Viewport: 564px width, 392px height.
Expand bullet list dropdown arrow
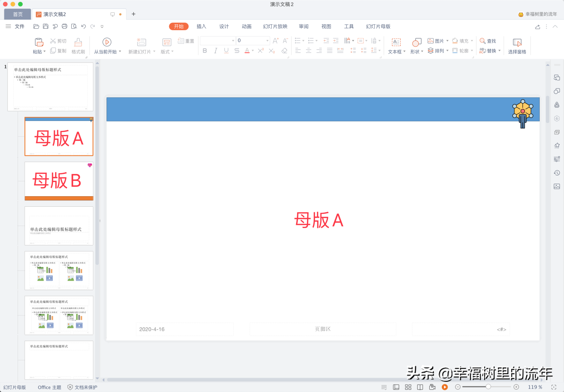click(x=303, y=41)
